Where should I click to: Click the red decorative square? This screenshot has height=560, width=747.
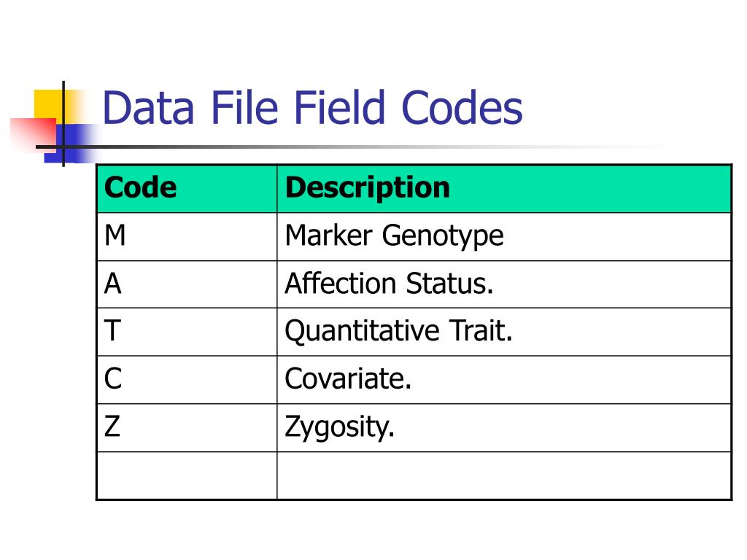tap(32, 133)
